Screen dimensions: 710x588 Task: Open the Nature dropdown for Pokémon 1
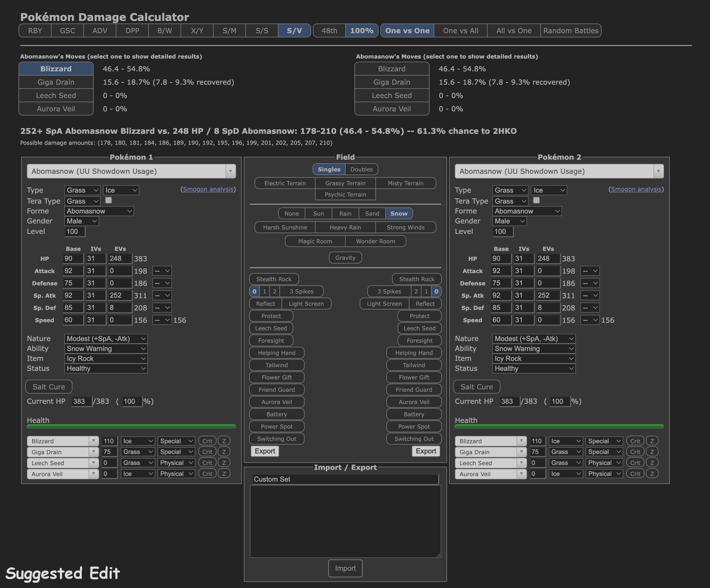106,338
